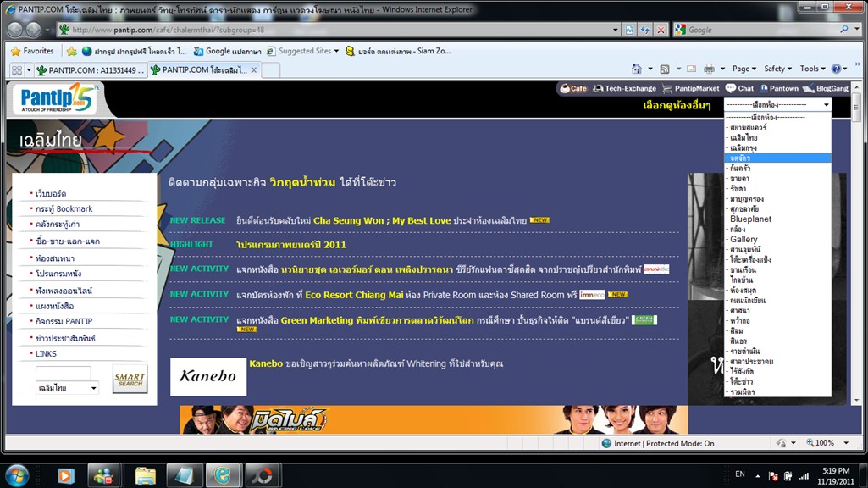Open the Favorites star button
This screenshot has height=488, width=868.
[x=33, y=51]
